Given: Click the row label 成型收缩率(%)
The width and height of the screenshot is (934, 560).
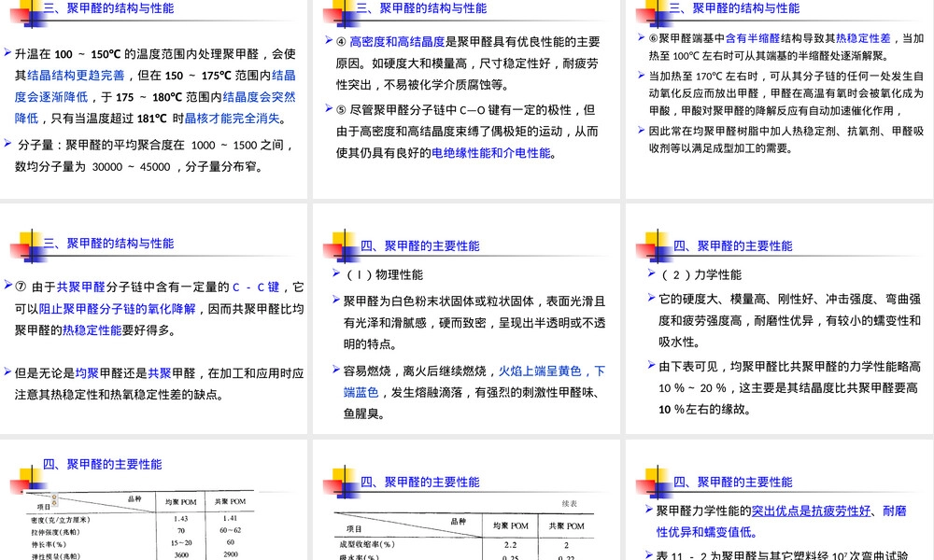Looking at the screenshot, I should click(x=367, y=544).
